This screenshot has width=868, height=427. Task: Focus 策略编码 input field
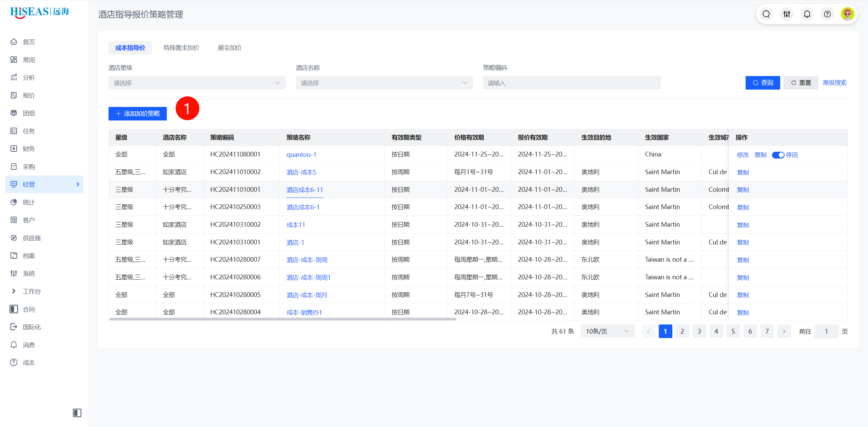point(572,83)
